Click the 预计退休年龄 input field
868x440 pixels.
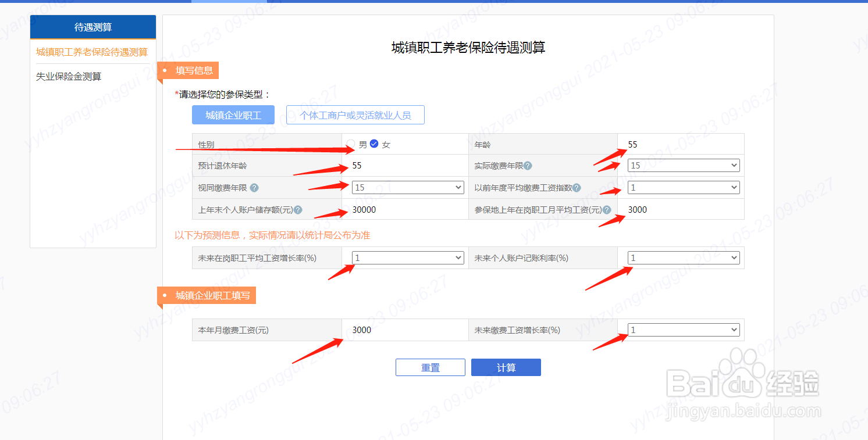pyautogui.click(x=405, y=166)
